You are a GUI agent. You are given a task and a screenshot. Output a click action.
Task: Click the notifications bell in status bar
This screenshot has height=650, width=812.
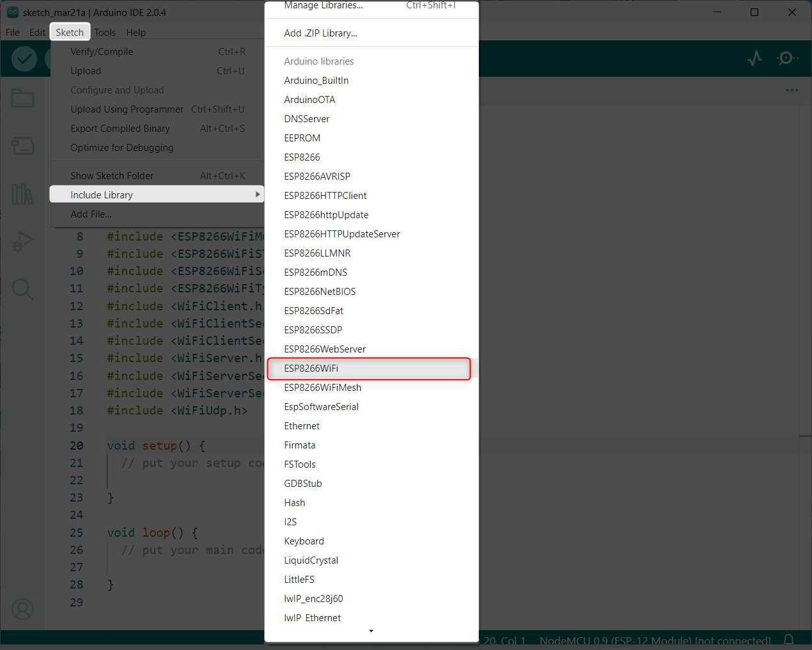(789, 640)
